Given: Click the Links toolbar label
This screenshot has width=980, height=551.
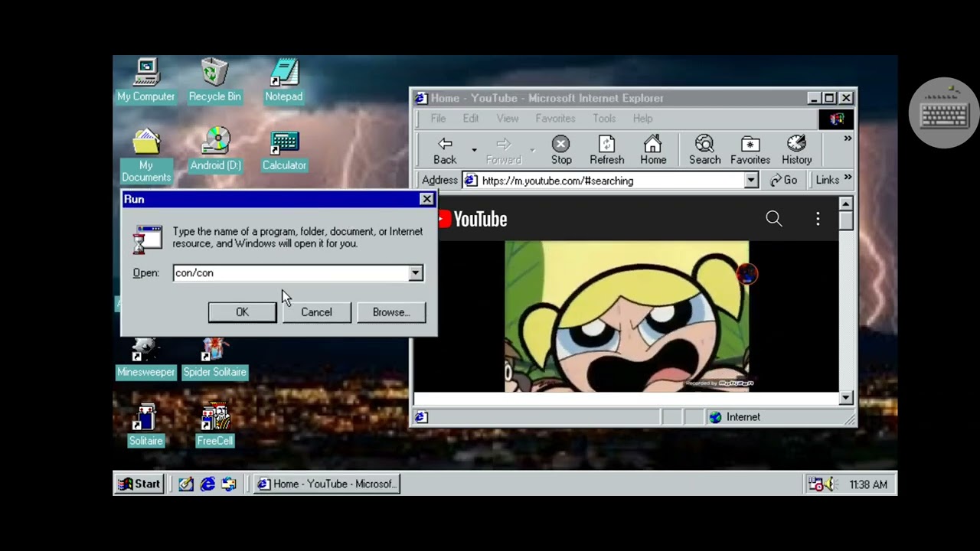Looking at the screenshot, I should (x=827, y=180).
